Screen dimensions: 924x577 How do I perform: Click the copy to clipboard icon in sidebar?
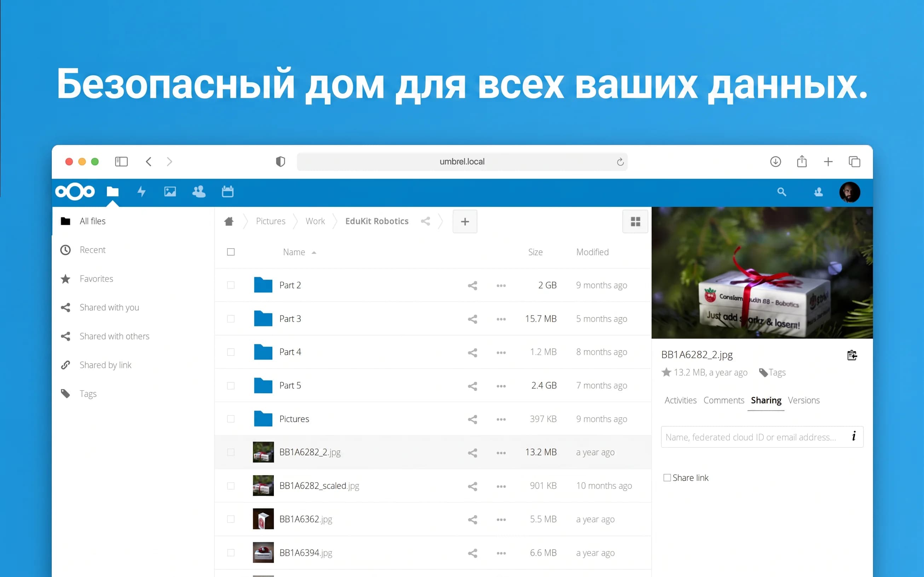point(852,355)
